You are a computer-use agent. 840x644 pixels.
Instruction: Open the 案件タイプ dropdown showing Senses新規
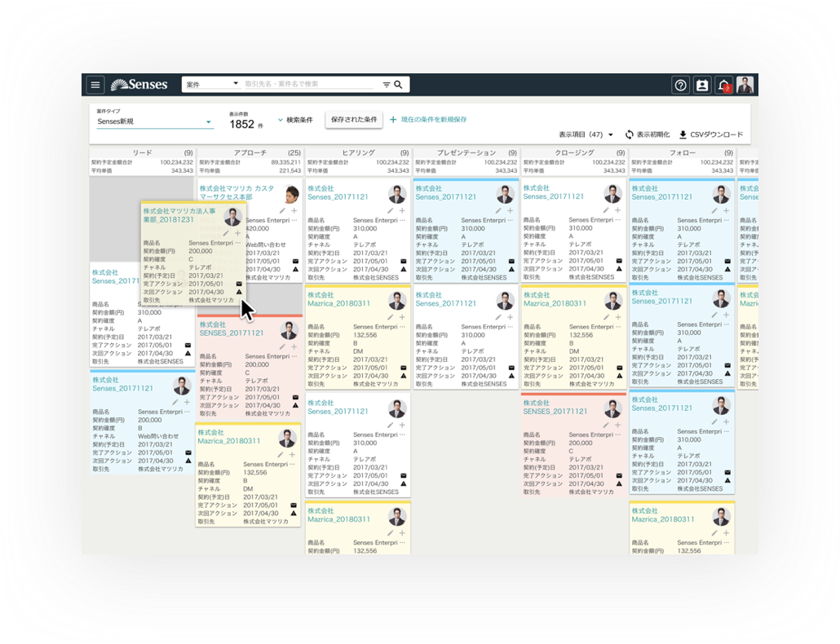[154, 121]
